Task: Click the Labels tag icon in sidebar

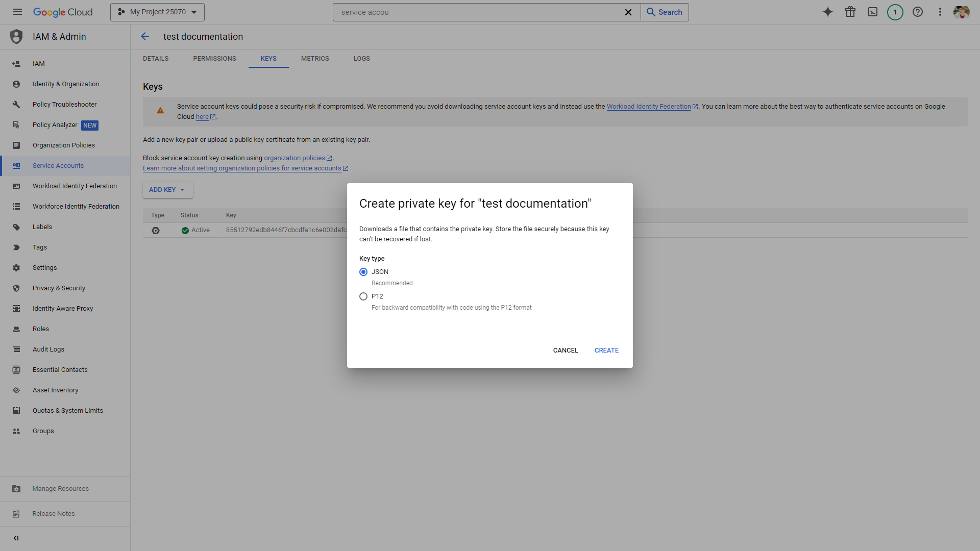Action: pyautogui.click(x=16, y=227)
